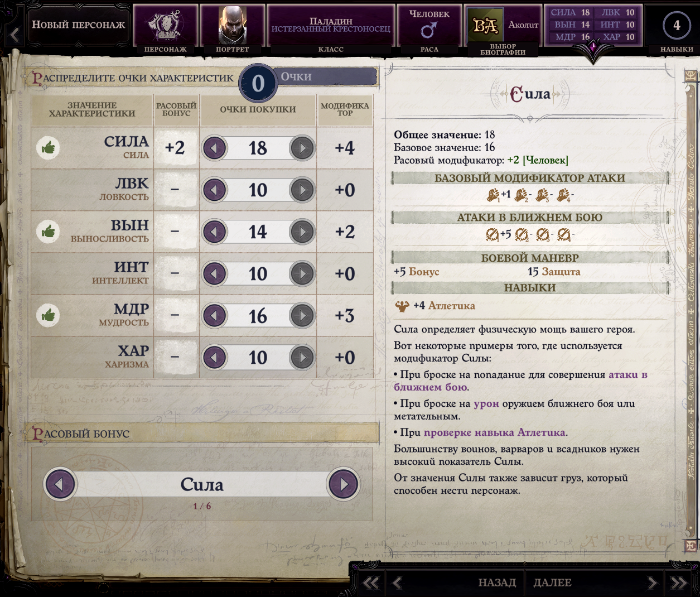Follow the 'проверке навыка Атлетика' link

(x=495, y=432)
